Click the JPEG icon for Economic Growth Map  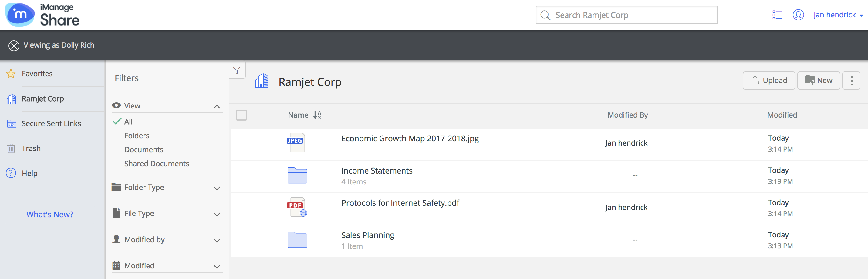pos(296,142)
